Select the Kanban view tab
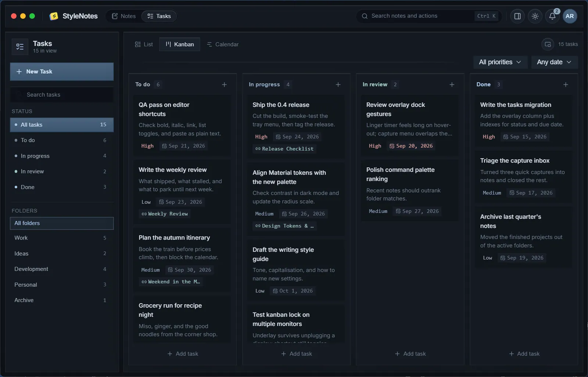The width and height of the screenshot is (588, 377). pyautogui.click(x=180, y=44)
